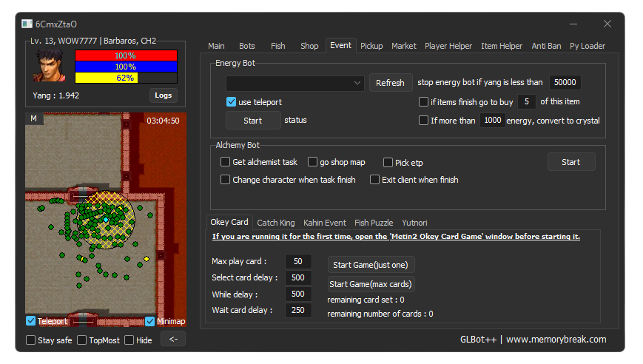This screenshot has height=364, width=643.
Task: Switch to the Bots tab
Action: tap(247, 46)
